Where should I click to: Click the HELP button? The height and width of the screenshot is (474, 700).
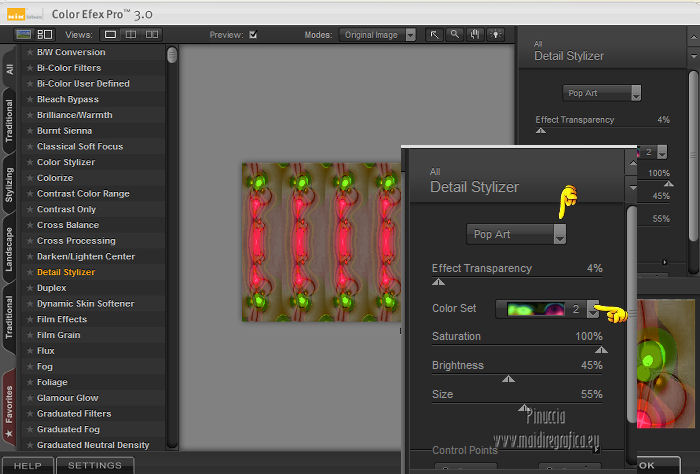[x=28, y=466]
